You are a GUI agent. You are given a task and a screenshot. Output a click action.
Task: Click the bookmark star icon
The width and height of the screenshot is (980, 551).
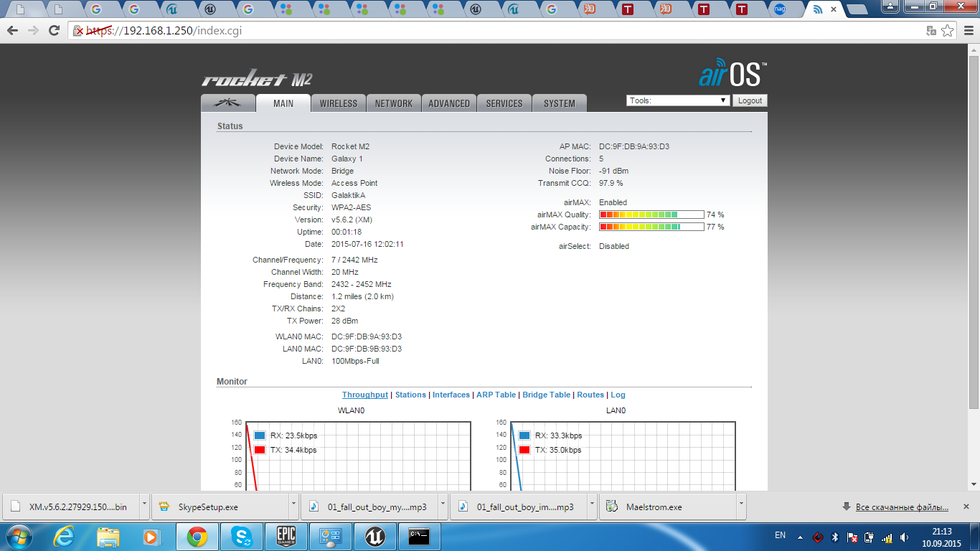[948, 30]
